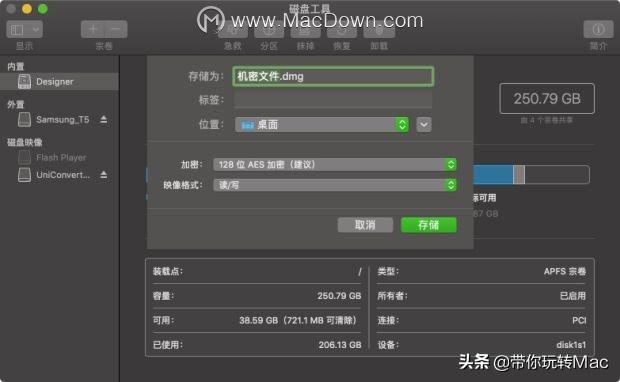Click the desktop folder icon in location
This screenshot has width=620, height=382.
pos(247,125)
